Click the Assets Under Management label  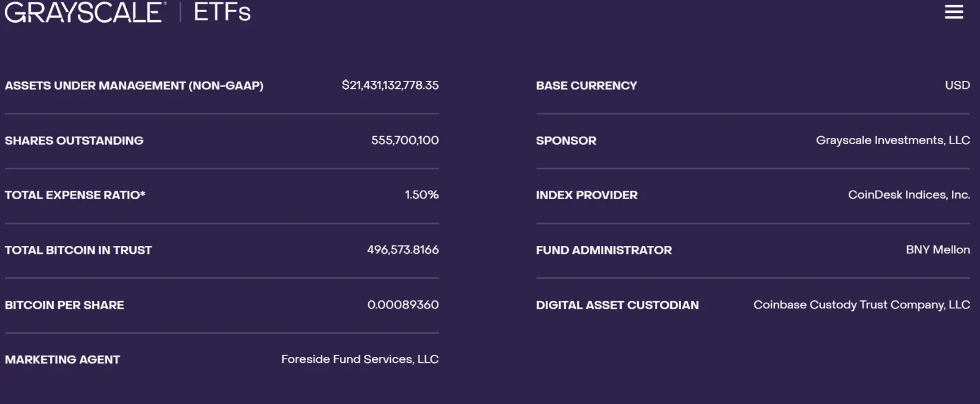point(134,85)
